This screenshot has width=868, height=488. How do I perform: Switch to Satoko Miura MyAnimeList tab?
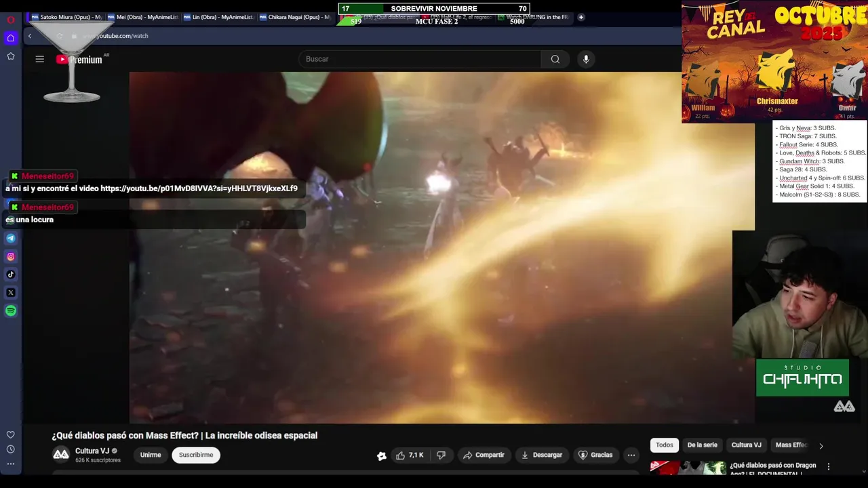click(x=66, y=17)
